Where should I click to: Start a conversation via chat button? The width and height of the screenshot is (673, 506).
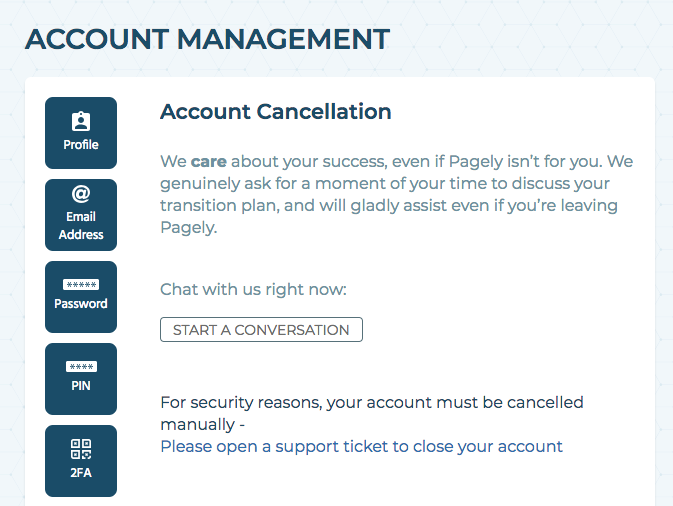click(261, 330)
